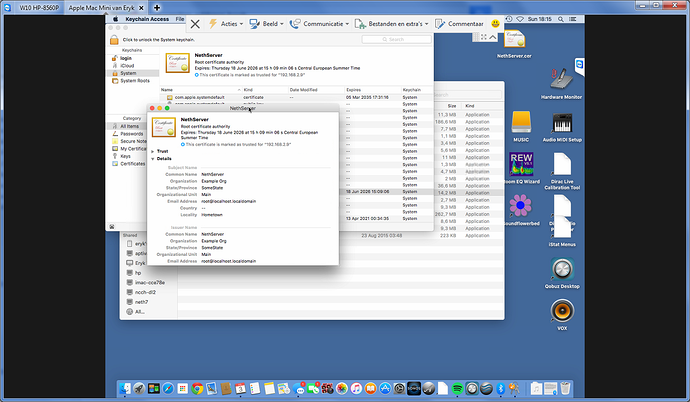Select the All Items category

click(x=129, y=126)
